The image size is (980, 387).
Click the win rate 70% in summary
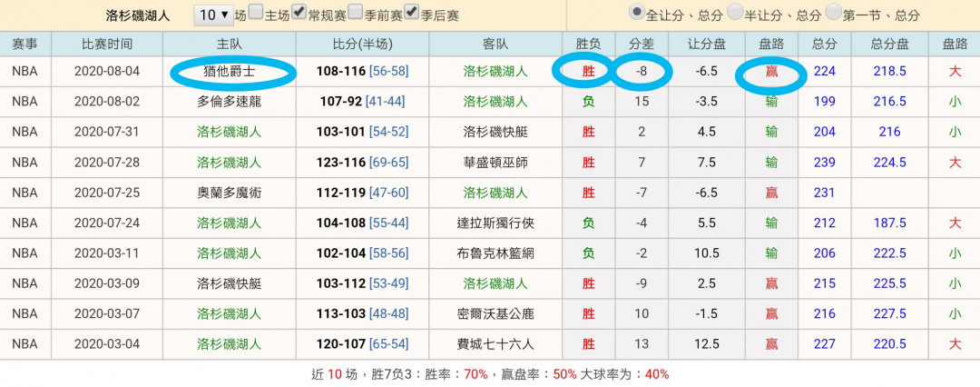pos(475,374)
